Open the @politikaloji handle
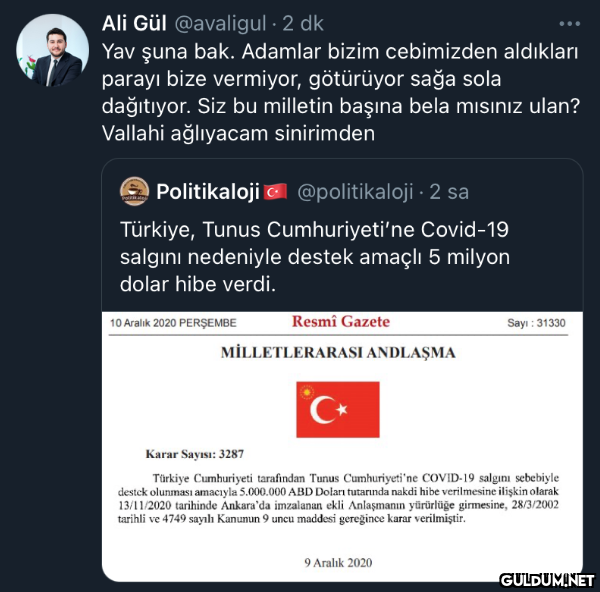600x592 pixels. pyautogui.click(x=355, y=192)
